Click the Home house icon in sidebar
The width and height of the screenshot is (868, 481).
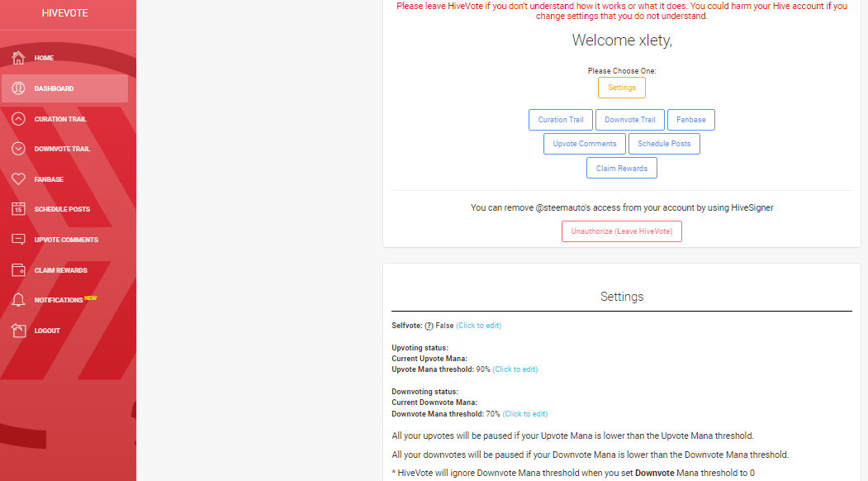pos(18,58)
